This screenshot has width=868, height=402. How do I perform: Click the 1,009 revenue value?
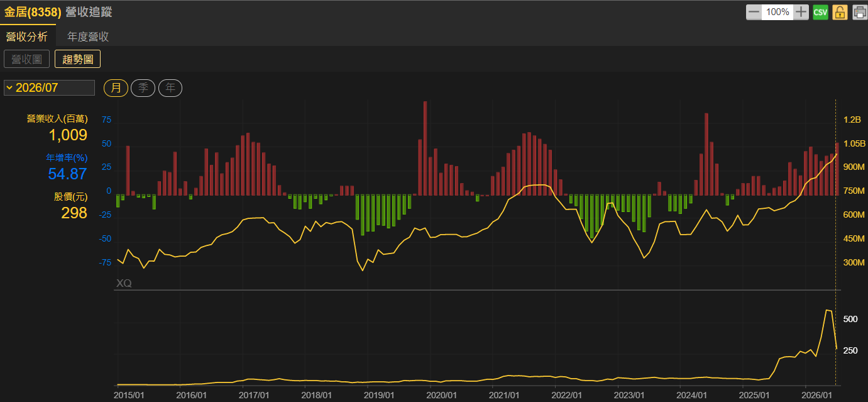point(68,135)
